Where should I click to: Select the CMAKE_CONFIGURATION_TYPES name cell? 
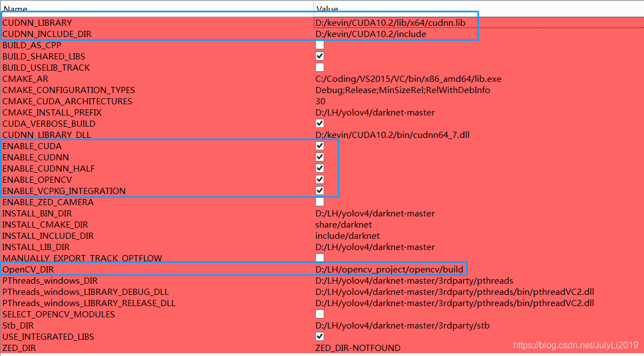click(68, 90)
